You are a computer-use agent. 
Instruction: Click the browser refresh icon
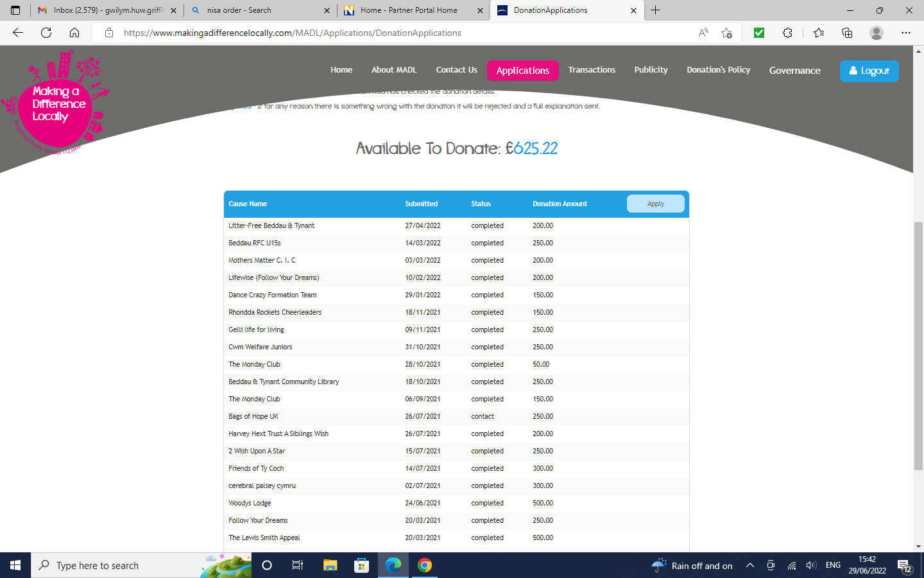point(46,33)
